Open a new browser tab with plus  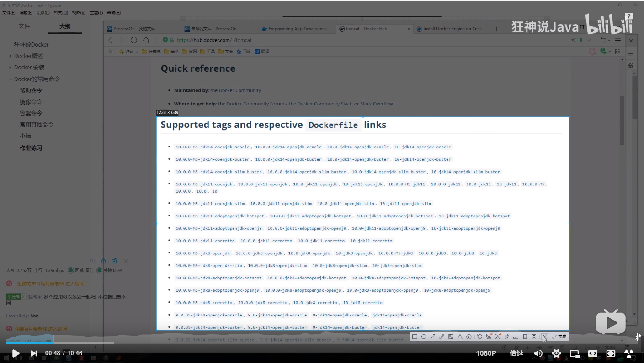pos(497,29)
